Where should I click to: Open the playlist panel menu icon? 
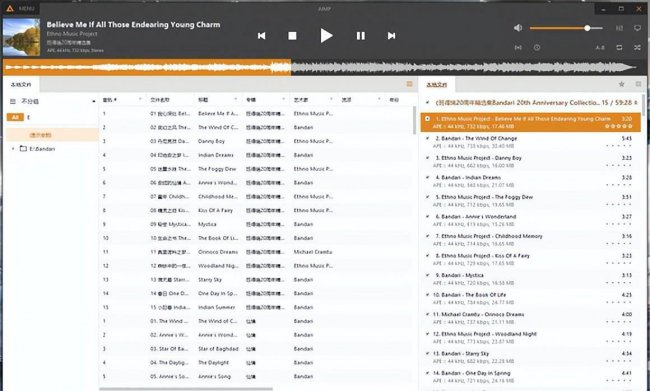click(638, 84)
